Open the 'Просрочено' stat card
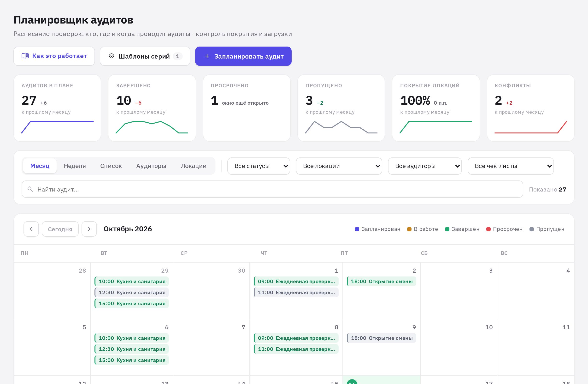588x384 pixels. pyautogui.click(x=247, y=108)
